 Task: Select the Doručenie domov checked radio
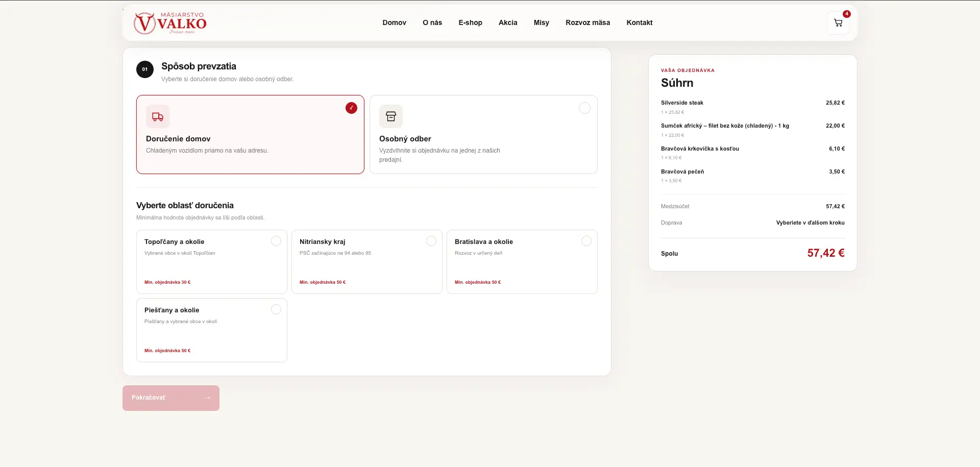click(351, 108)
